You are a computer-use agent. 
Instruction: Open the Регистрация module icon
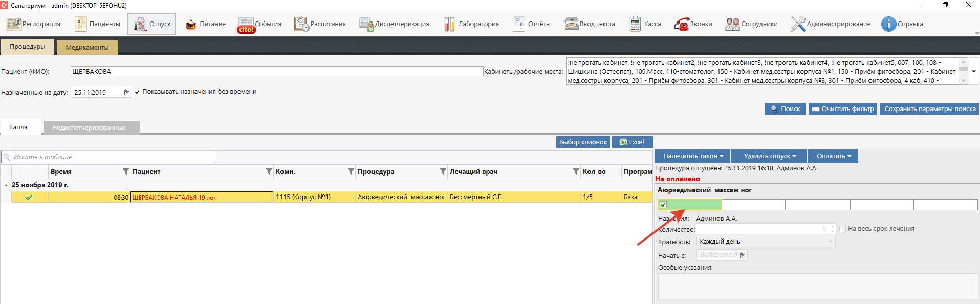point(13,24)
